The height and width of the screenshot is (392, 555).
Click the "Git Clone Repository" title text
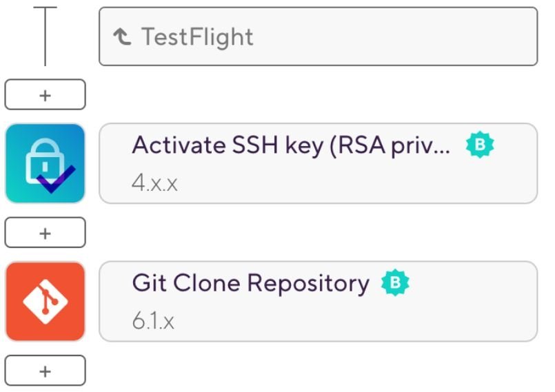coord(250,283)
